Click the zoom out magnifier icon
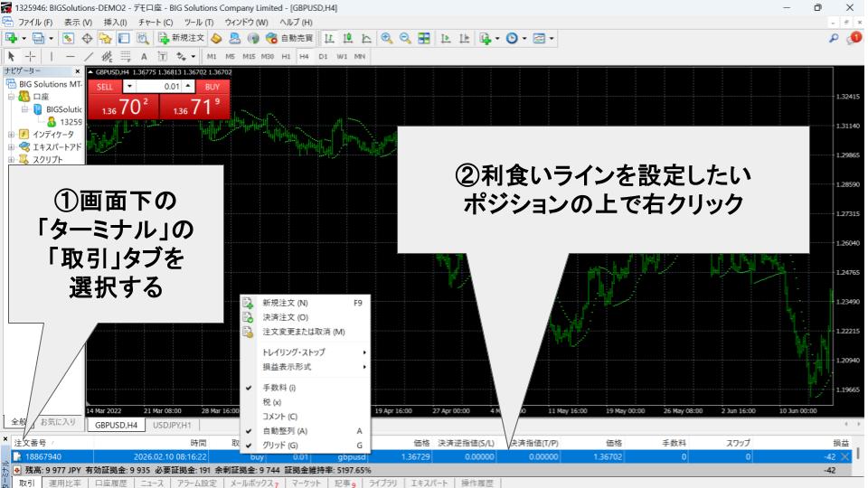Screen dimensions: 868x488 point(405,39)
